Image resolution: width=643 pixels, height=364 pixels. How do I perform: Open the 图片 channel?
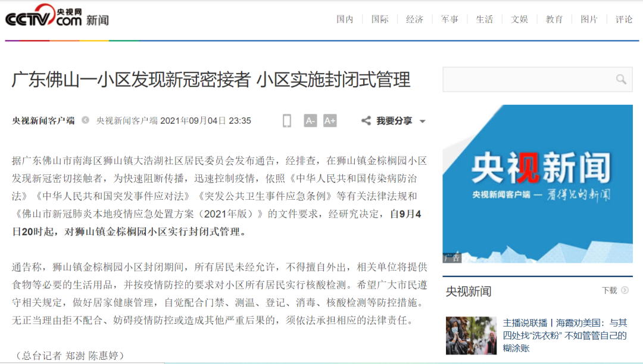[x=589, y=18]
